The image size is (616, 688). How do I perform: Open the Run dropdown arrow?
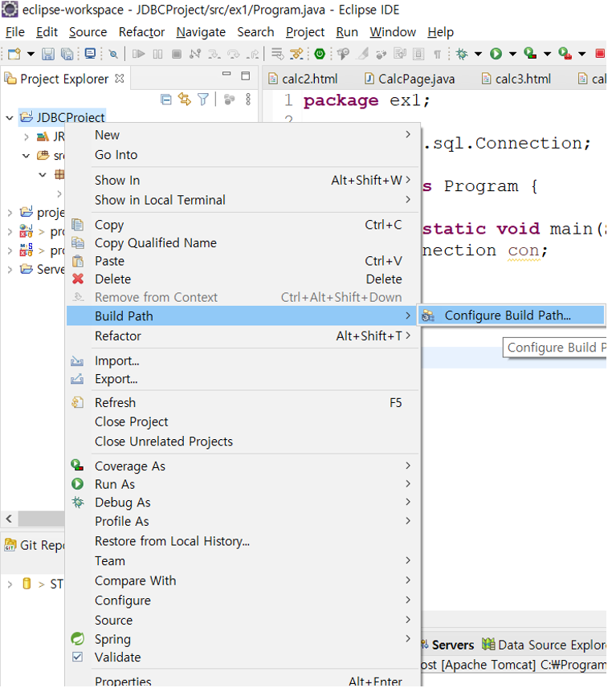[x=512, y=54]
